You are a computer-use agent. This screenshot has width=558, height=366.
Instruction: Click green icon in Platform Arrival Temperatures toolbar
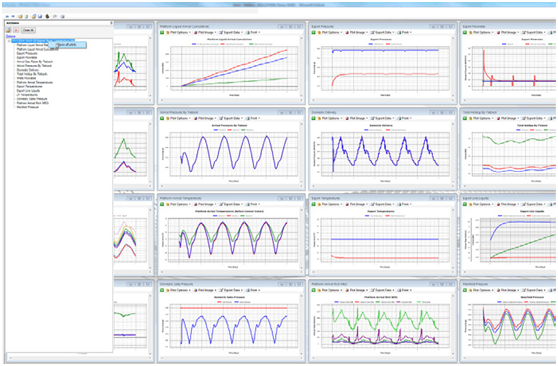point(162,204)
